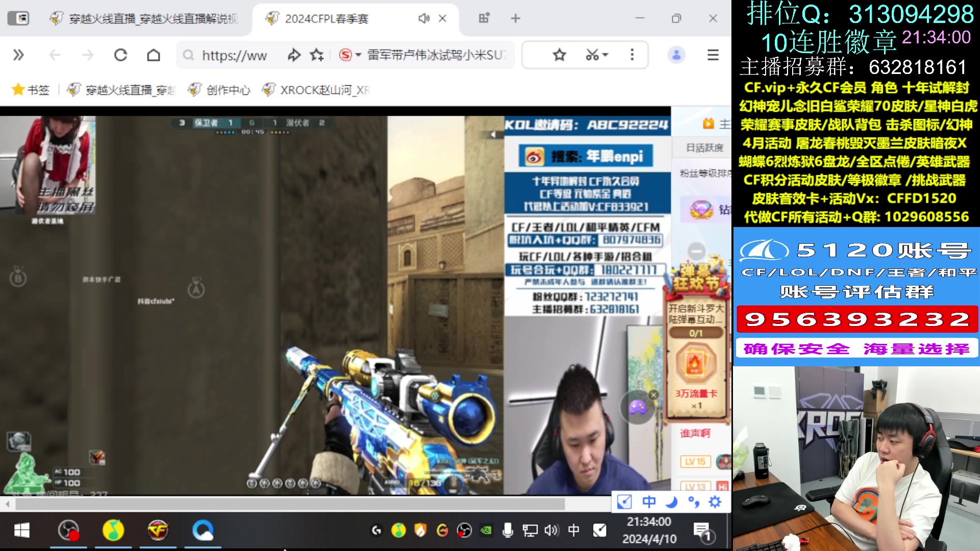This screenshot has width=980, height=551.
Task: Open the Sogou search engine dropdown
Action: point(350,55)
